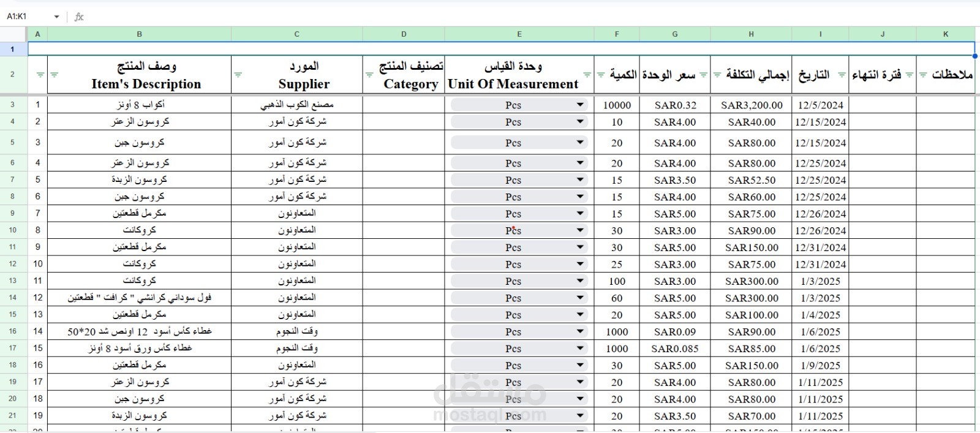The height and width of the screenshot is (433, 980).
Task: Select the quantity cell showing 60
Action: click(617, 298)
